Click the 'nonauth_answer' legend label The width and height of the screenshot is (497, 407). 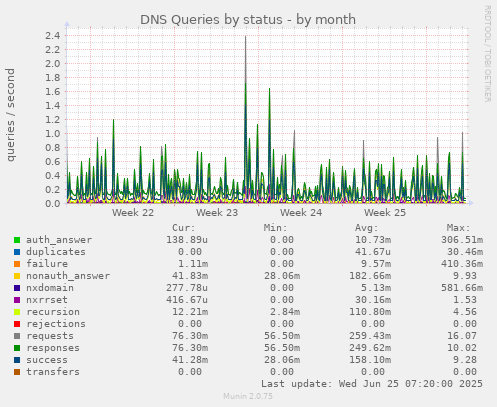(68, 276)
